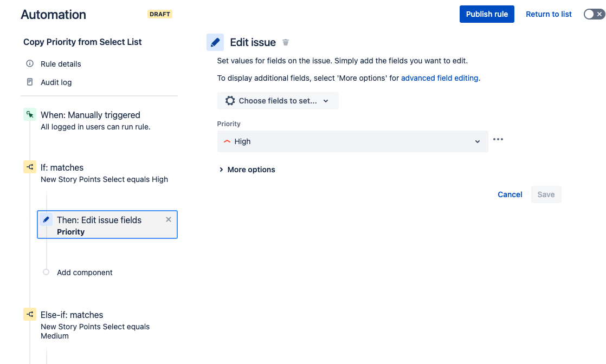Open the Choose fields to set dropdown
The width and height of the screenshot is (606, 364).
[x=278, y=100]
